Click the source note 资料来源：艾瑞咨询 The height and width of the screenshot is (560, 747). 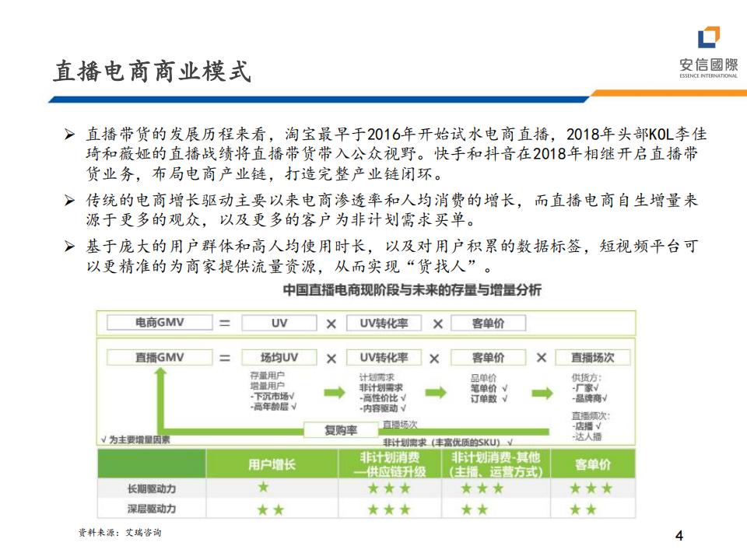click(x=120, y=533)
